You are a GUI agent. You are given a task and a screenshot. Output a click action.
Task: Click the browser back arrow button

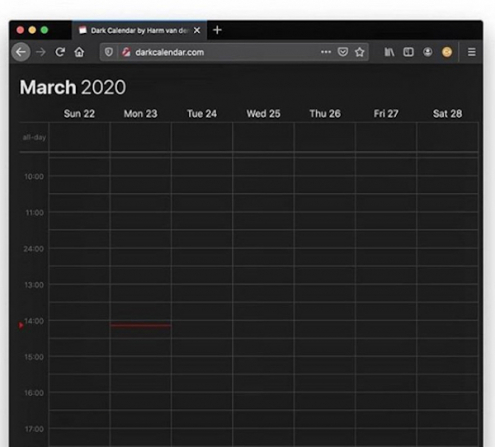click(x=21, y=52)
